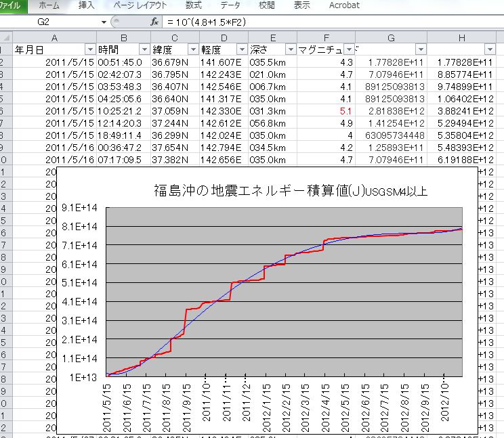504x438 pixels.
Task: Select column header E
Action: [x=272, y=37]
